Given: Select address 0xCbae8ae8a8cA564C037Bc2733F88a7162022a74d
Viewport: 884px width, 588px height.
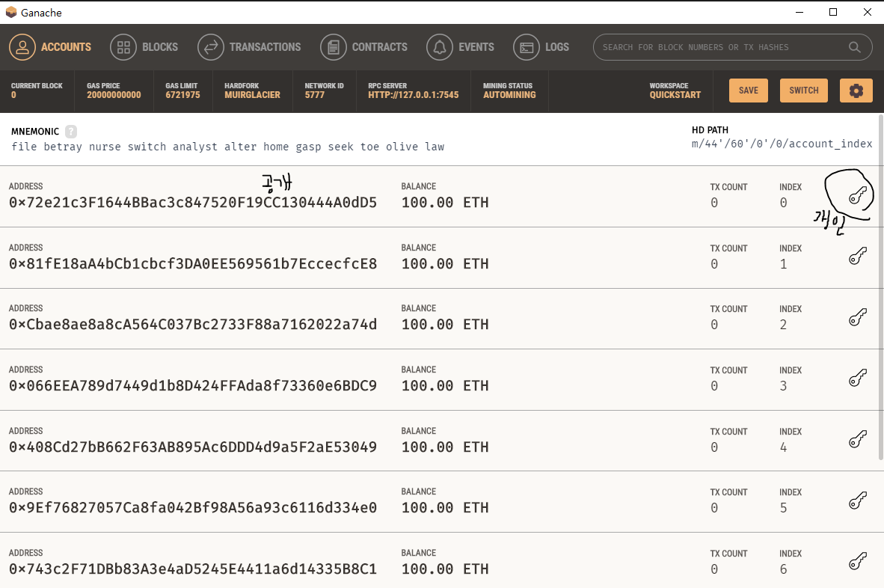Looking at the screenshot, I should (193, 325).
